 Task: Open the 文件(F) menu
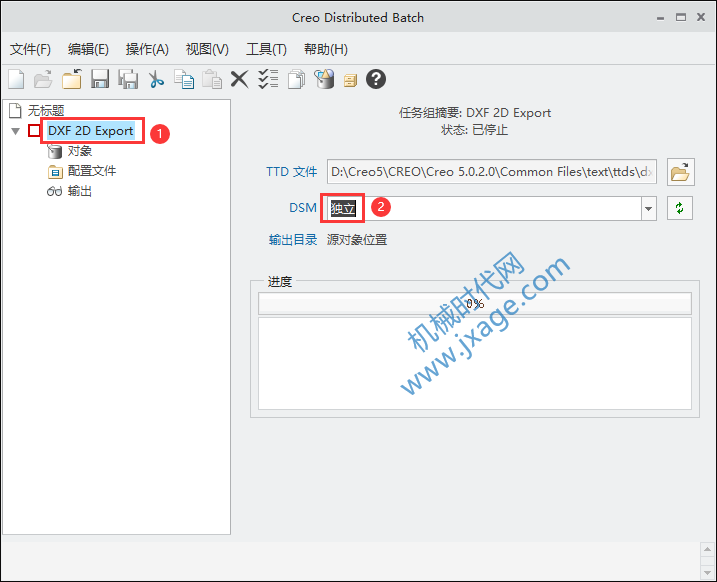[x=31, y=49]
